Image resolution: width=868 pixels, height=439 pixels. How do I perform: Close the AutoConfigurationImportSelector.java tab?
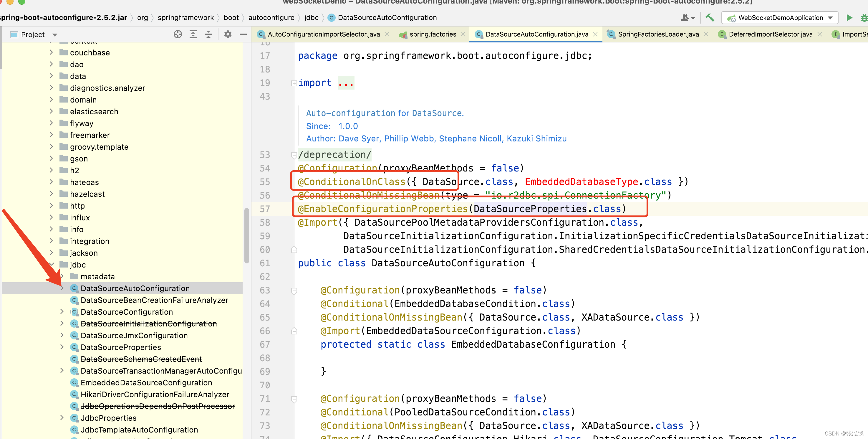point(387,34)
